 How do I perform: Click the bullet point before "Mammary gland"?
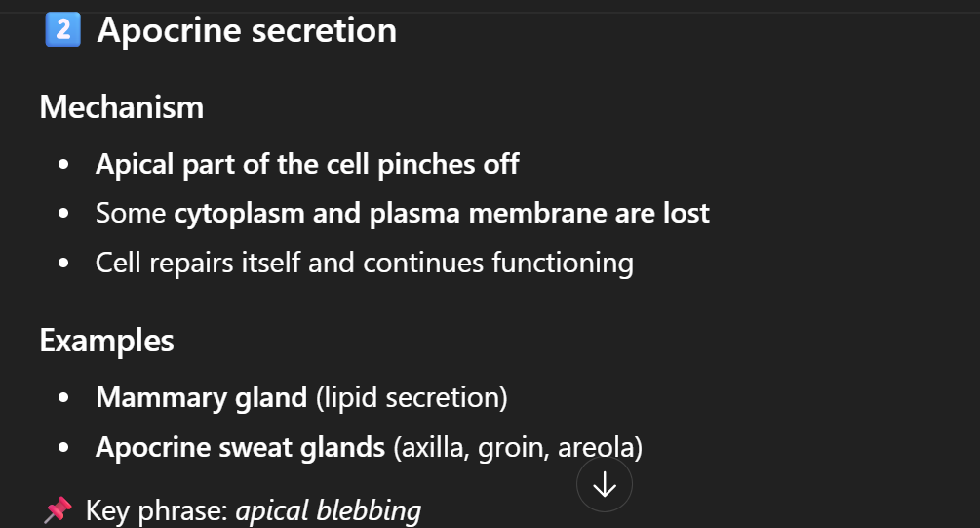point(64,398)
